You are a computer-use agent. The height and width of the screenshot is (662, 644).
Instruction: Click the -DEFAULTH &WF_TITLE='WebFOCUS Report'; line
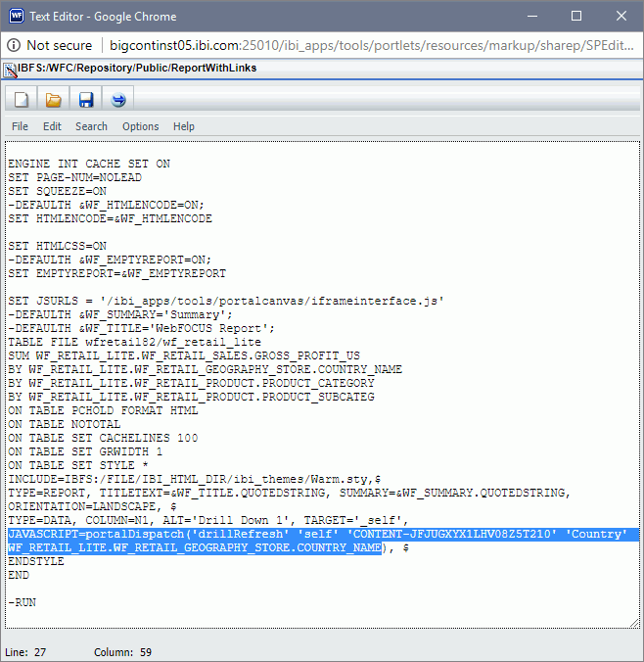click(x=141, y=328)
